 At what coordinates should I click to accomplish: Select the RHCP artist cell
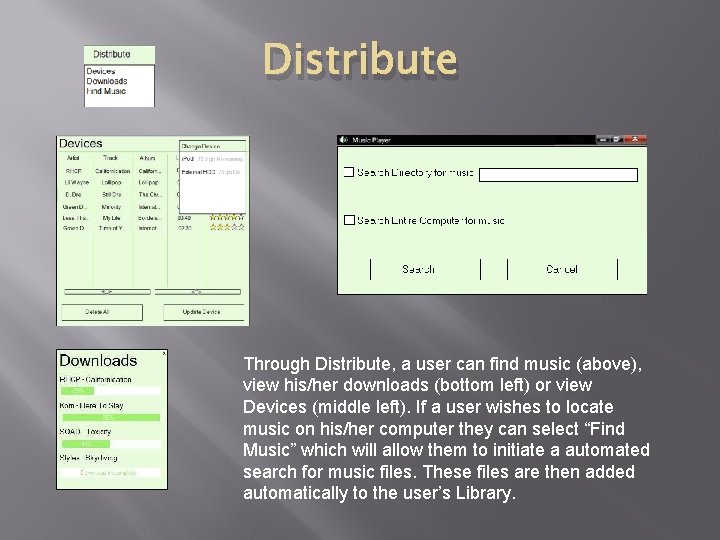tap(73, 171)
